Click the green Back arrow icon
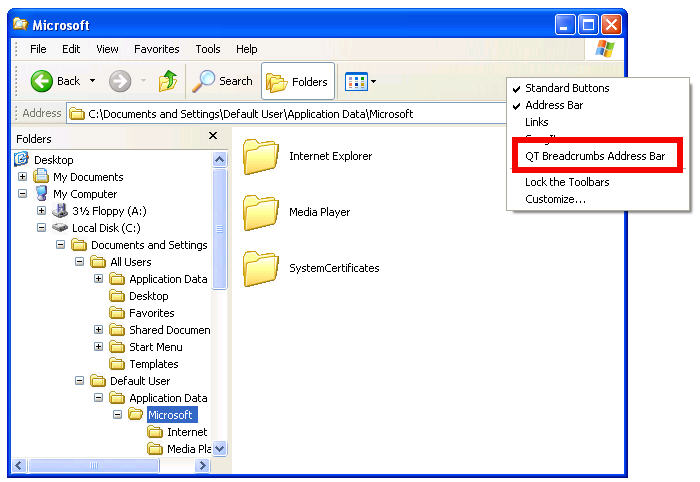The image size is (700, 482). click(x=42, y=81)
